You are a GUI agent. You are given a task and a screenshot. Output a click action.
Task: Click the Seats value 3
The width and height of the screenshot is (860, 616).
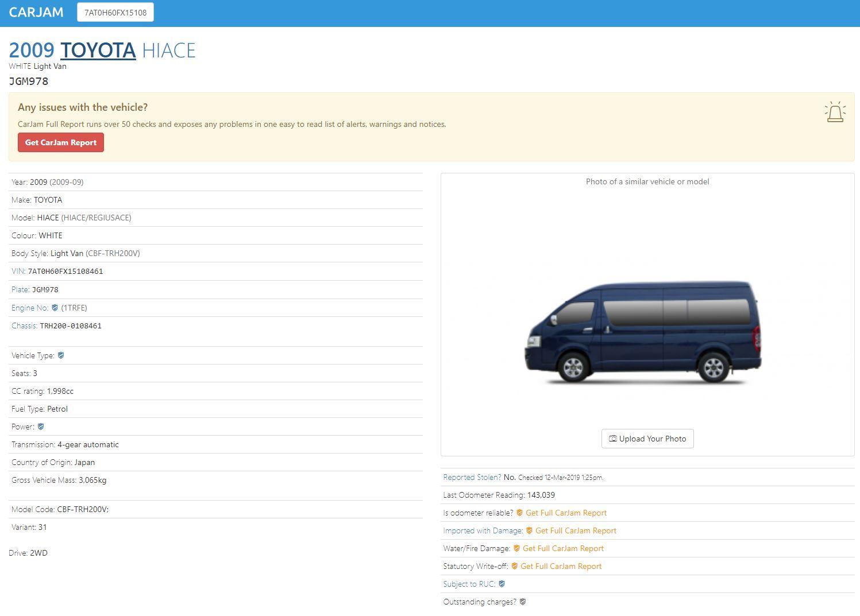[x=35, y=373]
